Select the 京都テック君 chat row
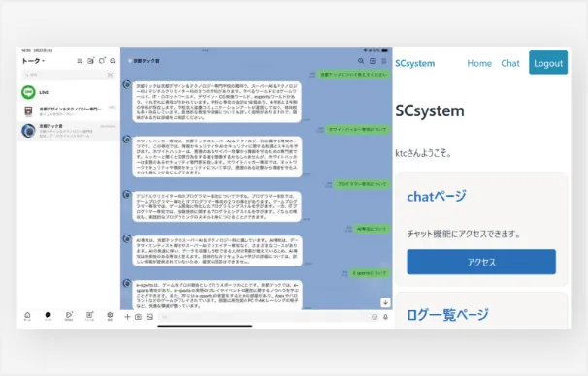The height and width of the screenshot is (376, 588). [69, 131]
